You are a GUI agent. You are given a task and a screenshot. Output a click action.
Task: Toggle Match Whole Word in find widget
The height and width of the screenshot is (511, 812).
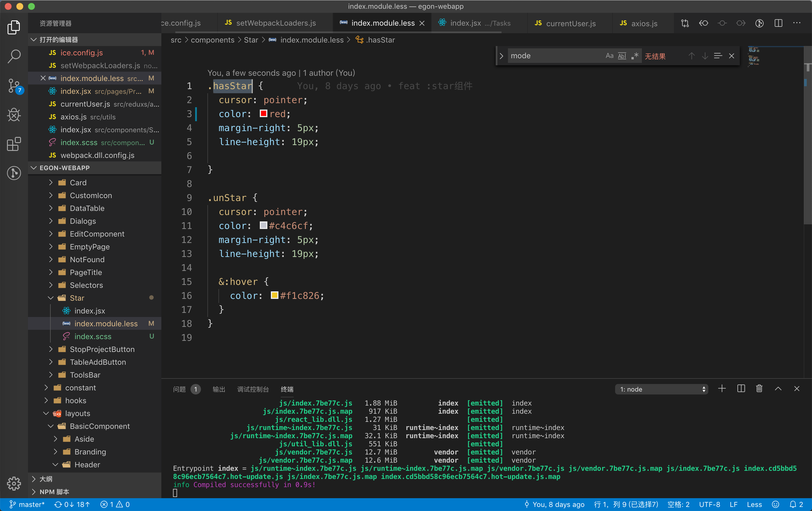pyautogui.click(x=622, y=56)
